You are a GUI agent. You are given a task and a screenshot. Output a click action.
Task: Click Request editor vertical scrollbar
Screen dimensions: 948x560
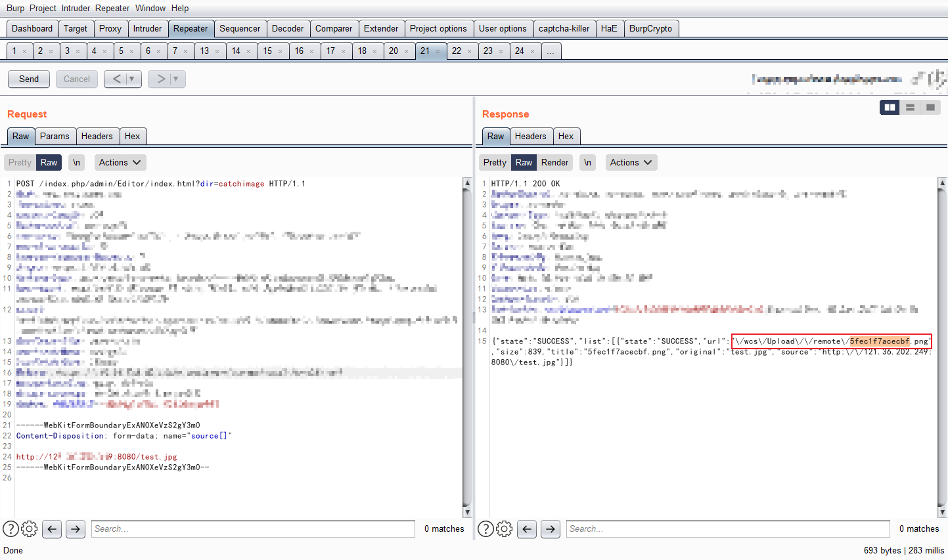tap(467, 347)
